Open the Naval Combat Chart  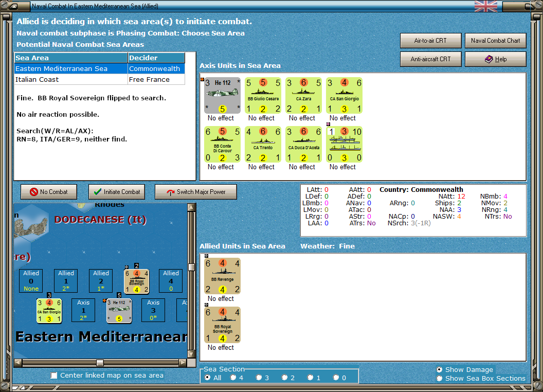[495, 41]
